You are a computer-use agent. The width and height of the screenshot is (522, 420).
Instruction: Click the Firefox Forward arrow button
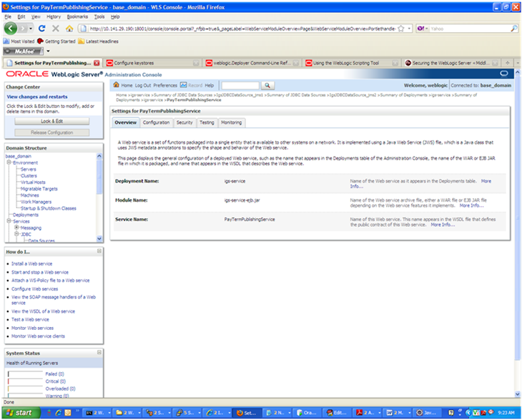coord(23,29)
